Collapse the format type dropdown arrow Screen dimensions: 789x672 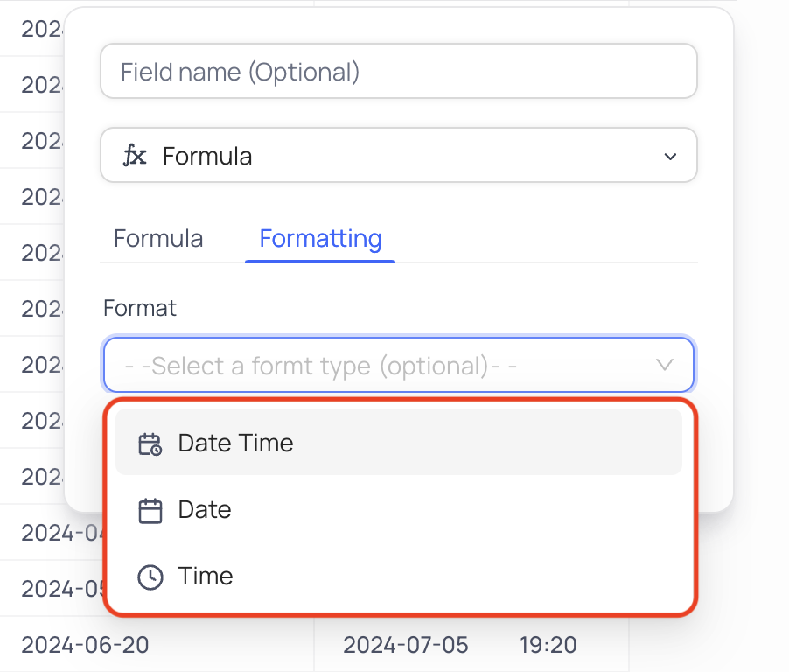tap(665, 365)
